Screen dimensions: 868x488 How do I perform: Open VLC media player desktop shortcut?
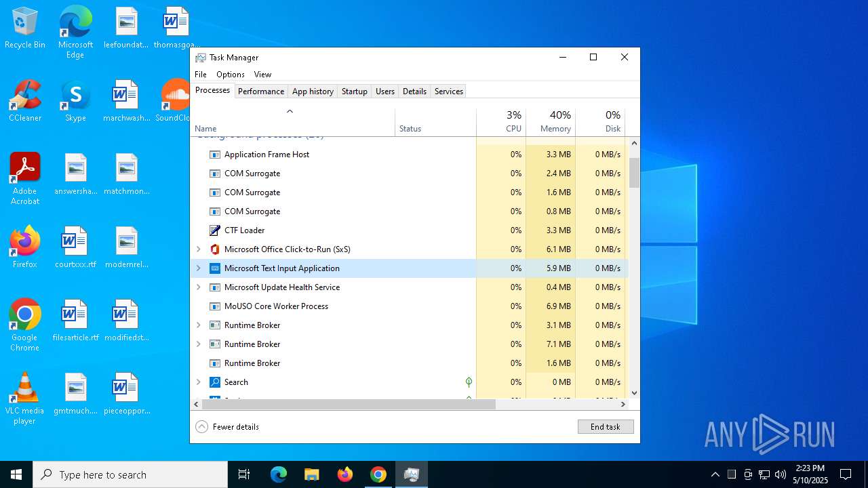(25, 399)
